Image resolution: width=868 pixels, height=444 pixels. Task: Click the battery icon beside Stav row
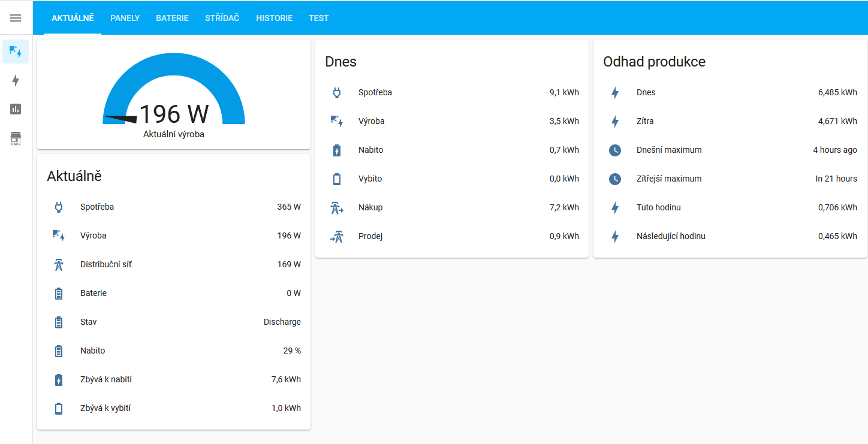coord(59,322)
